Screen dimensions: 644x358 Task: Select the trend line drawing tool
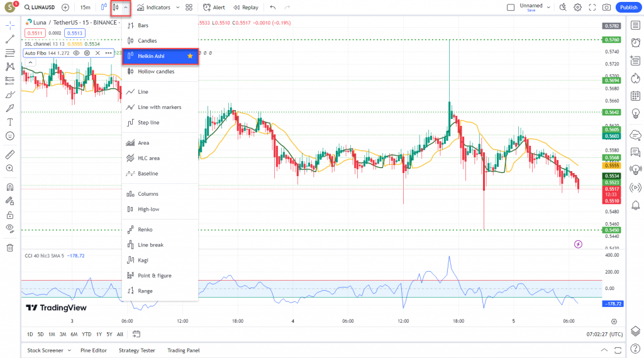[x=10, y=40]
